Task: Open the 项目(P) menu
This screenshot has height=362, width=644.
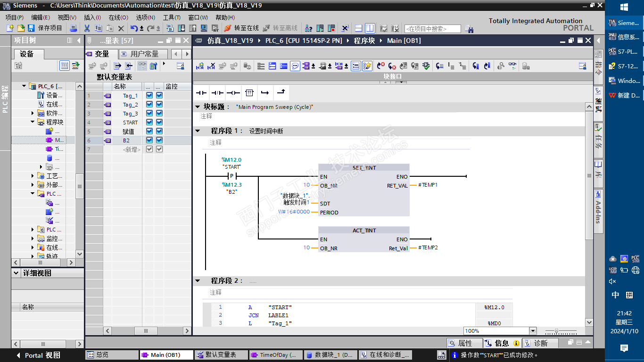Action: (14, 17)
